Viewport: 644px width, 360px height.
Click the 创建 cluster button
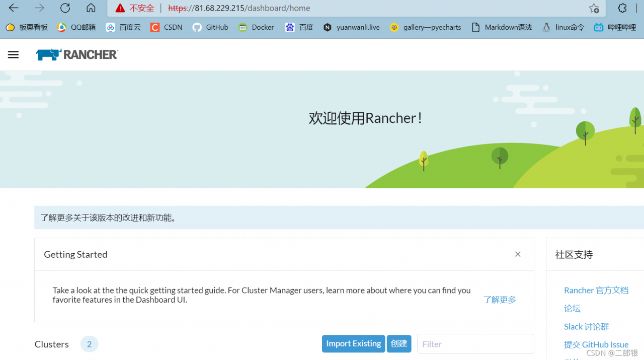pos(399,344)
